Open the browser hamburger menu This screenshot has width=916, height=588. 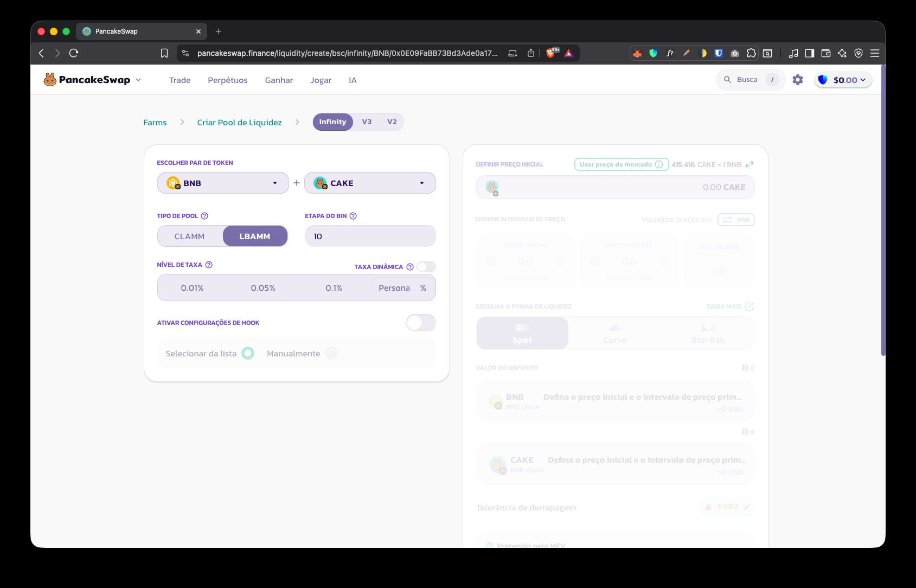pyautogui.click(x=875, y=53)
